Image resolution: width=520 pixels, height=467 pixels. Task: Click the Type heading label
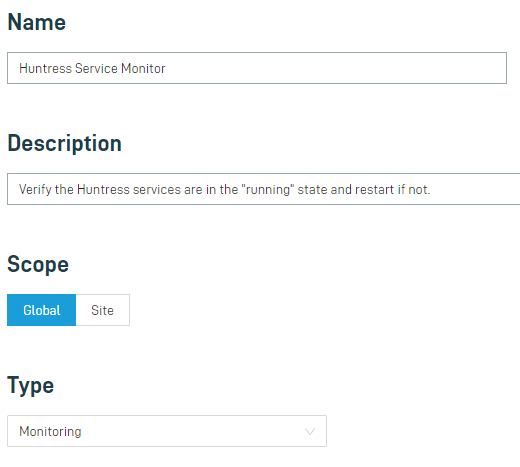(x=31, y=385)
